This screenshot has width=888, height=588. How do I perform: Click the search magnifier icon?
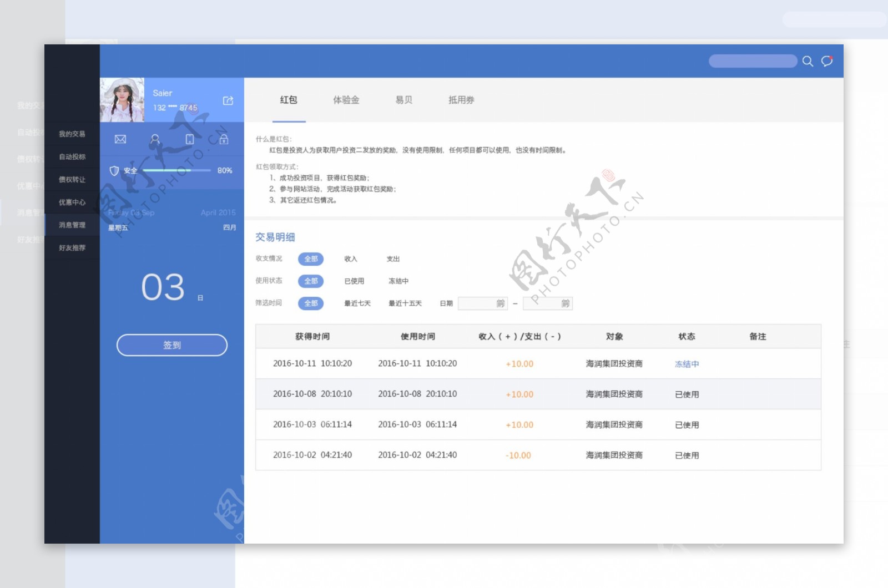coord(808,61)
